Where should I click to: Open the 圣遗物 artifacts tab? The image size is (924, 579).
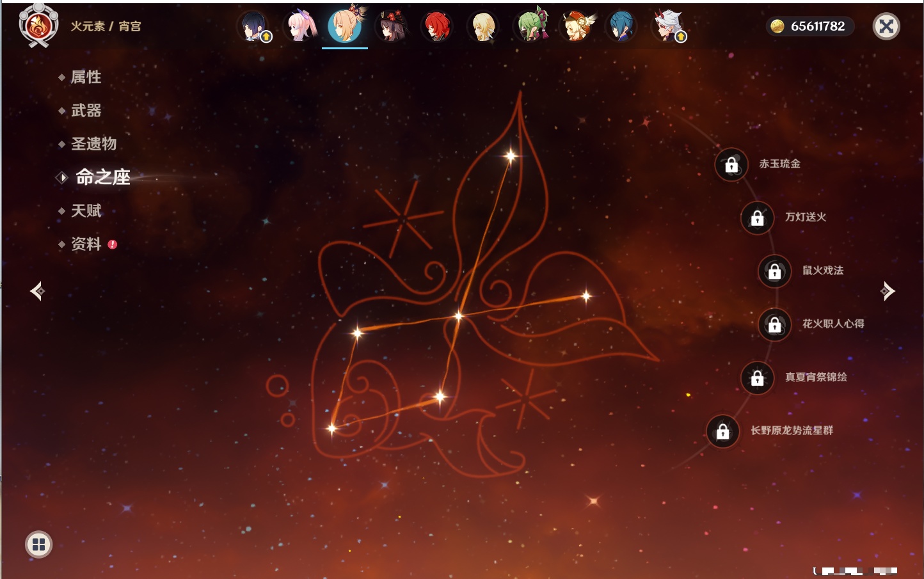pos(93,144)
